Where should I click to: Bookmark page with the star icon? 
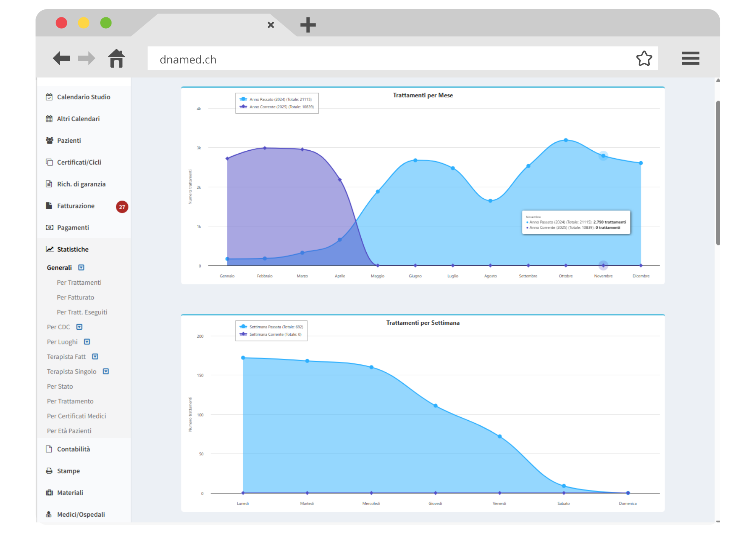coord(644,59)
